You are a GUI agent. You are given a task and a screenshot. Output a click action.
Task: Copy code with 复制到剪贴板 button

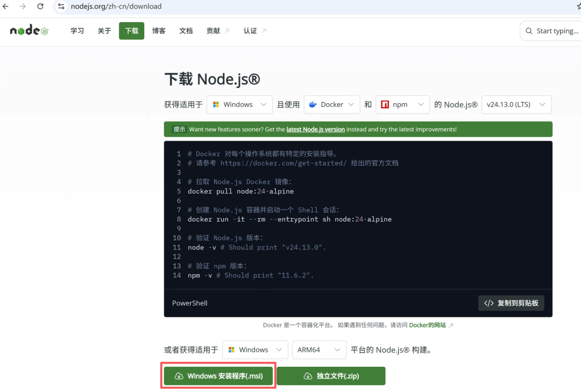coord(511,303)
